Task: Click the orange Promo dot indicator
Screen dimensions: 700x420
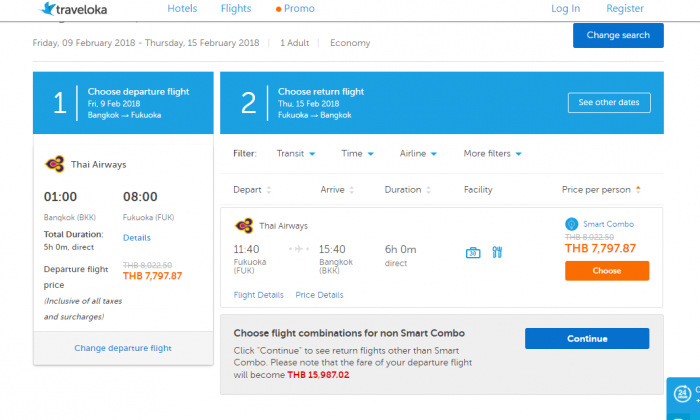Action: [x=278, y=9]
